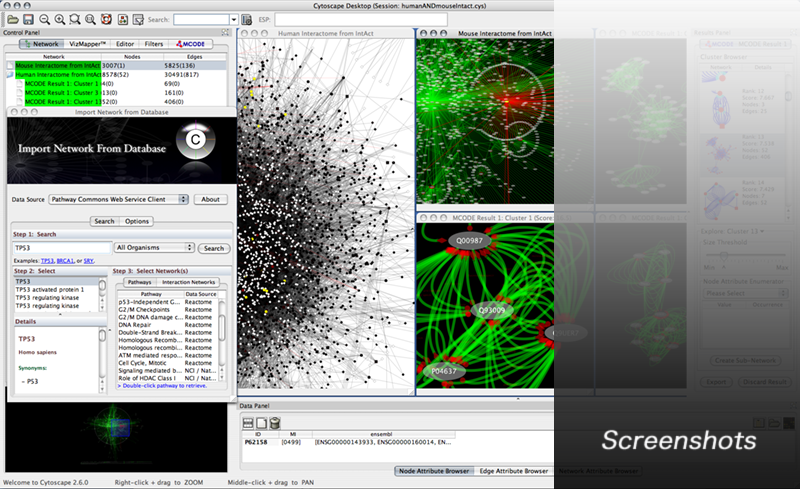Click the trash delete attribute icon in Data Panel
Viewport: 800px width, 489px height.
274,423
